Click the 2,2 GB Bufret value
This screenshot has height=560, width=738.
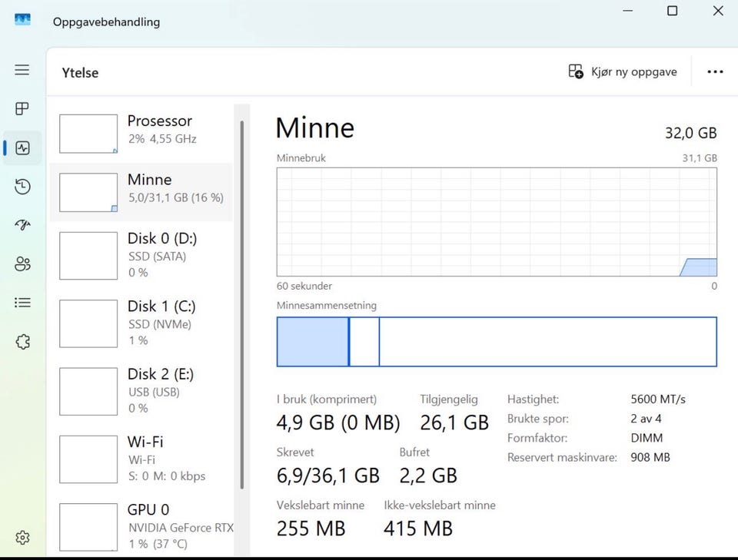(428, 476)
